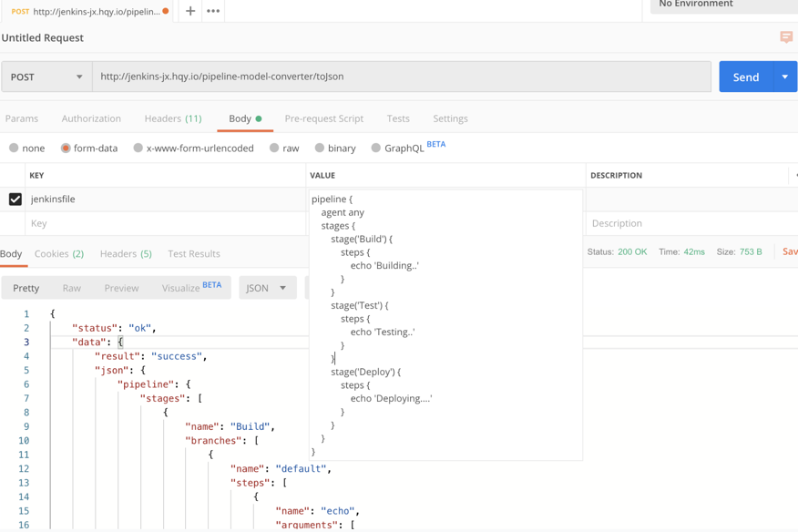Click the Untitled Request title
This screenshot has height=532, width=798.
click(42, 37)
